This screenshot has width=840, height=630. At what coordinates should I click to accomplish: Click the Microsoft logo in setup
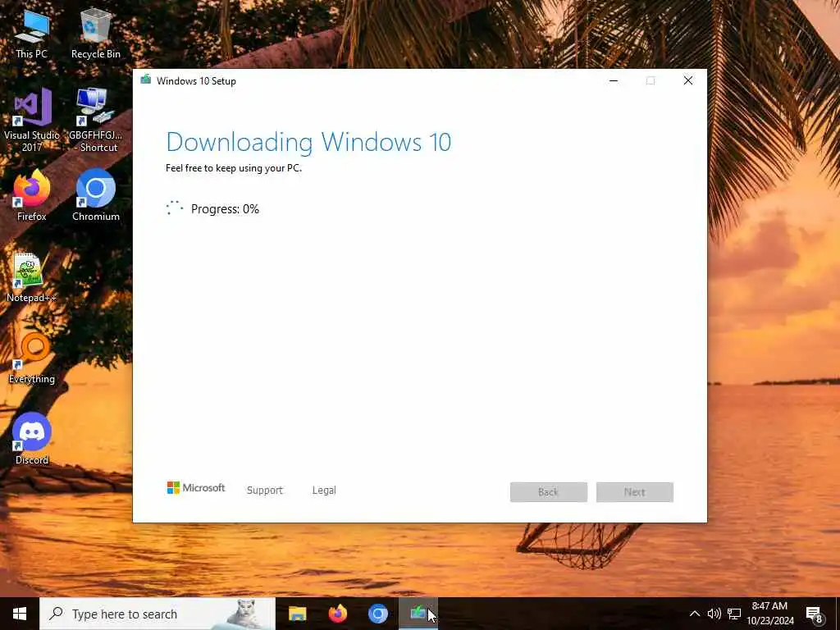196,488
